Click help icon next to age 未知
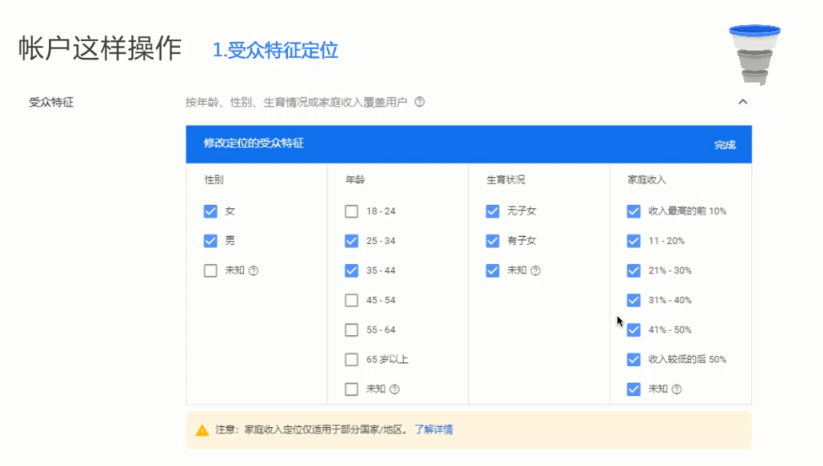The image size is (823, 466). coord(395,389)
